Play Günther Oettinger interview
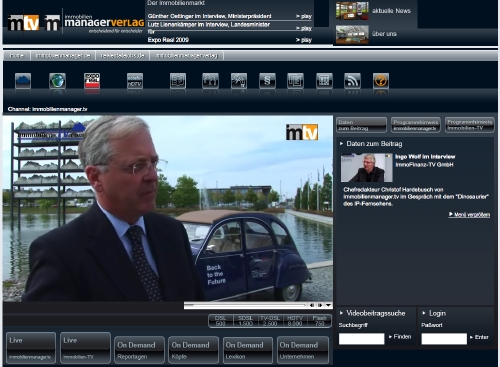500x367 pixels. (x=304, y=16)
